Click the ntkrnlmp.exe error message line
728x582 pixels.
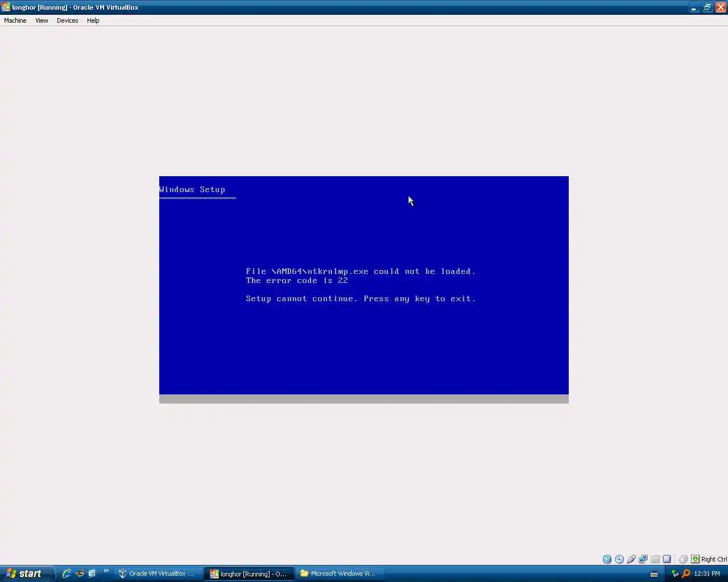361,271
